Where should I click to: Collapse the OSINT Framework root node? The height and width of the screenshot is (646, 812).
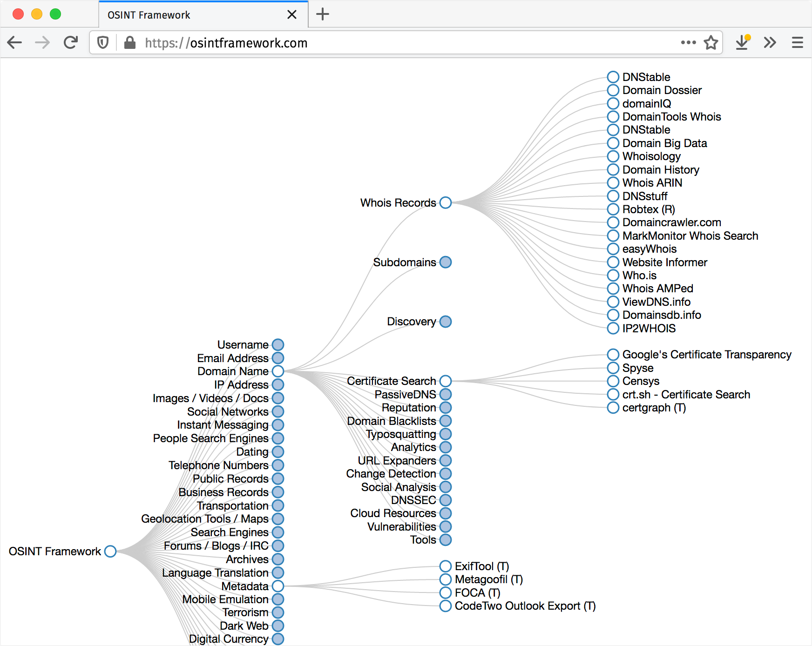(110, 551)
